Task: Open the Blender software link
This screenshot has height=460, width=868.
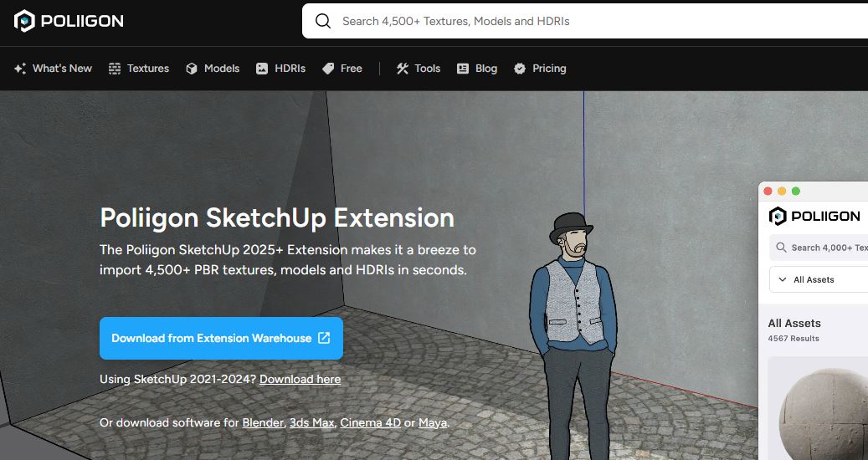Action: click(x=263, y=423)
